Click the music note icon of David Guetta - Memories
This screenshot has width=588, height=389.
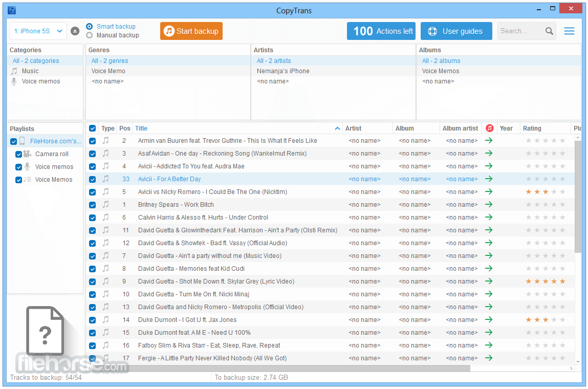pos(106,268)
